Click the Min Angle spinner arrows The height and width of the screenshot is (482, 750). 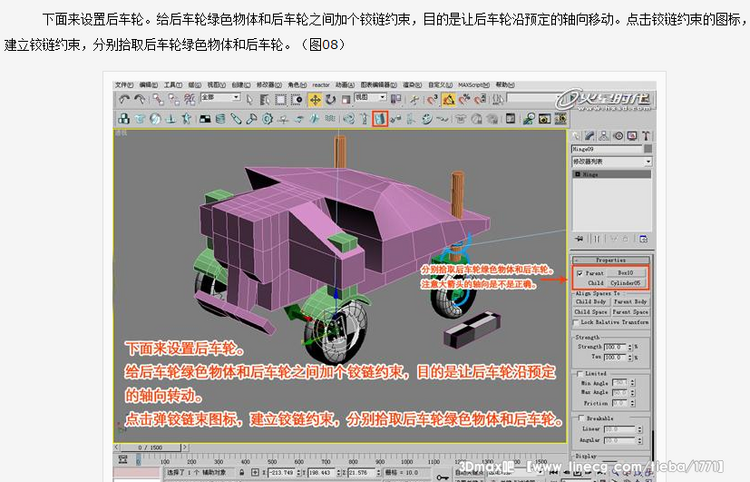tap(632, 383)
